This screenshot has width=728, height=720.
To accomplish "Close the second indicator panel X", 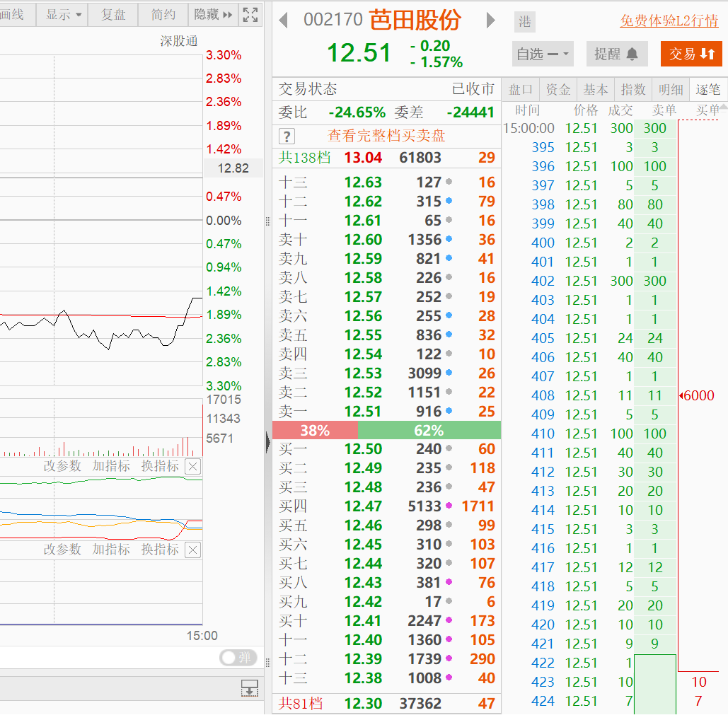I will click(x=192, y=550).
